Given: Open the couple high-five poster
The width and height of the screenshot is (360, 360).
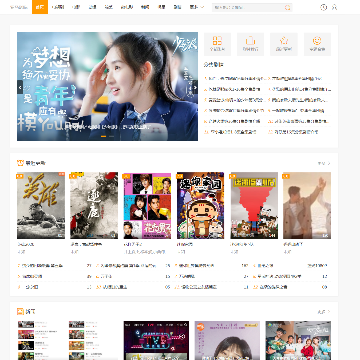Looking at the screenshot, I should click(x=307, y=205).
